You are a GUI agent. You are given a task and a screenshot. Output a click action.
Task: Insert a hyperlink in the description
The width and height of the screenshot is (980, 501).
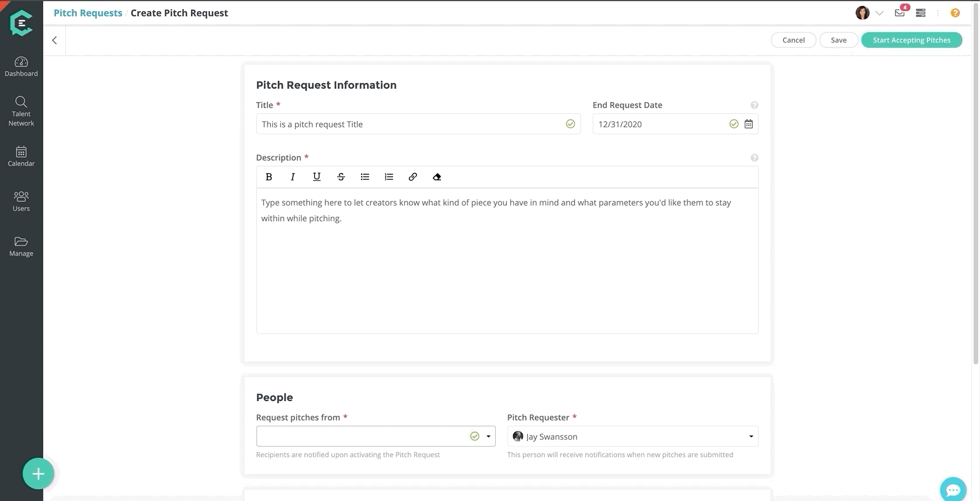[x=413, y=177]
